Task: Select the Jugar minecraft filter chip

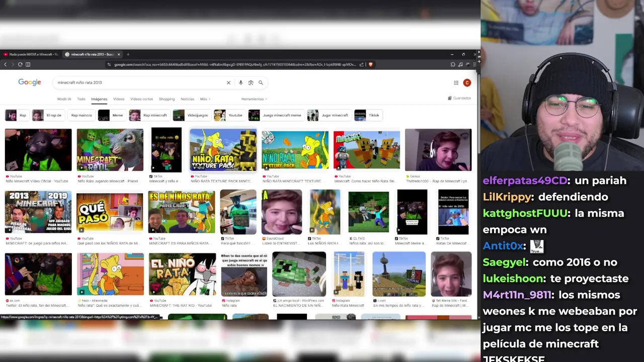Action: coord(329,115)
